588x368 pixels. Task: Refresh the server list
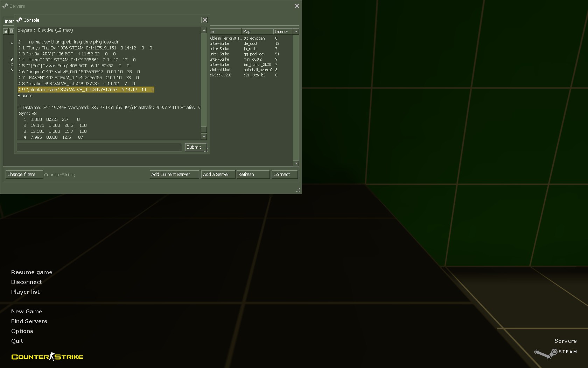[253, 175]
